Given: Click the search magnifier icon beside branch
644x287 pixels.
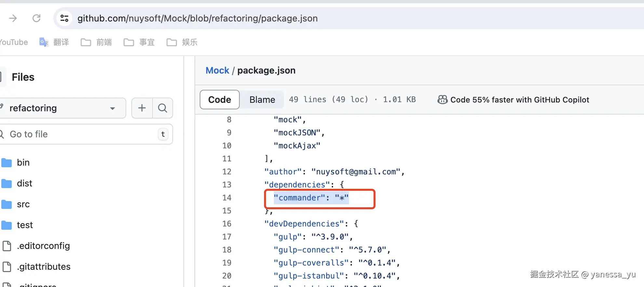Looking at the screenshot, I should coord(163,108).
